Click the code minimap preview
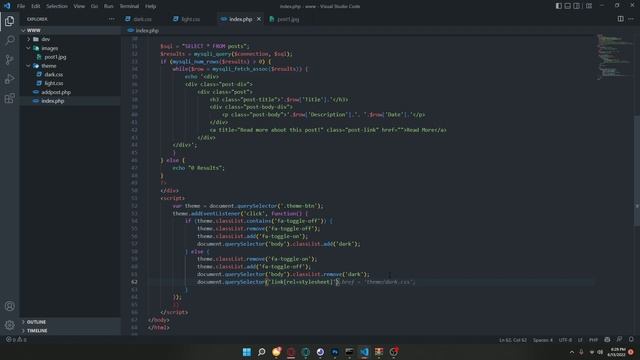Screen dimensions: 640x360 click(614, 57)
